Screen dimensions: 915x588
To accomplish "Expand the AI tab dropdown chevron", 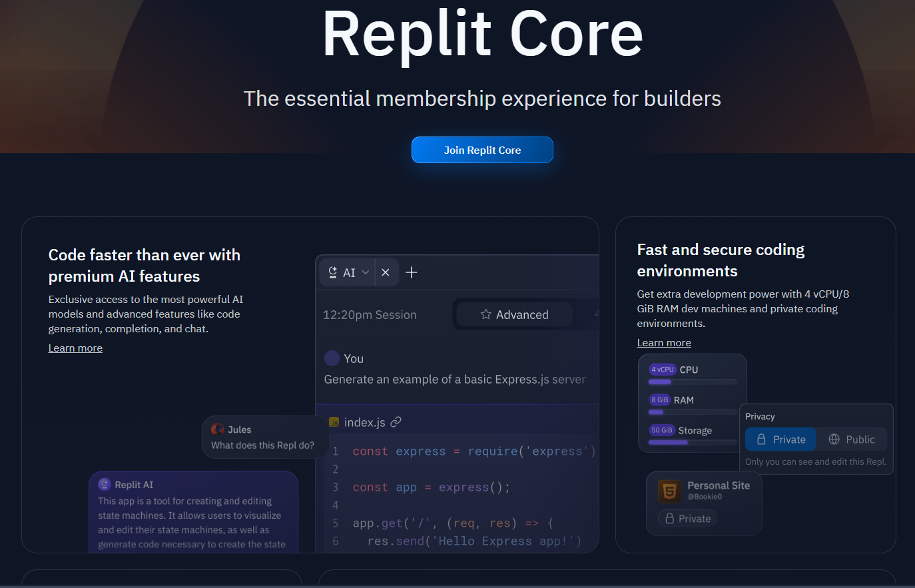I will [366, 272].
